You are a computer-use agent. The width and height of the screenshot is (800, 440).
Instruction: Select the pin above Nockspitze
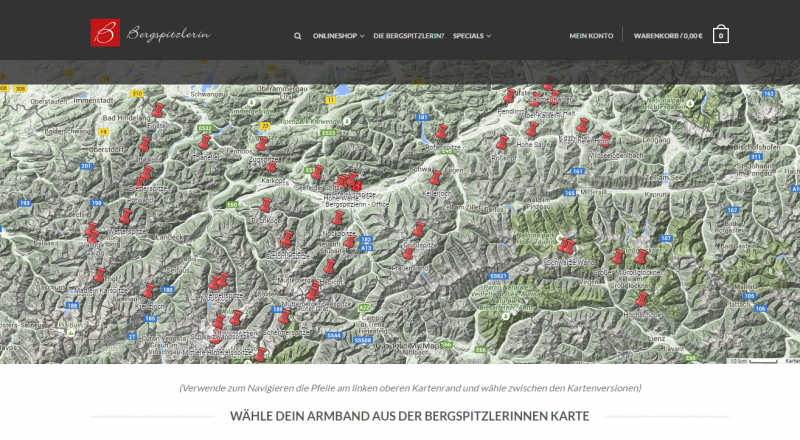click(338, 218)
